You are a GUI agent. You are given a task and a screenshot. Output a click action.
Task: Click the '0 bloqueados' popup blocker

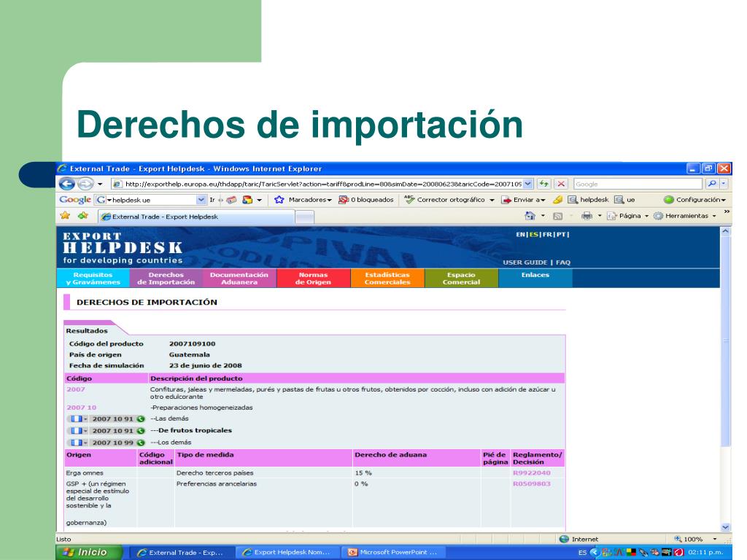pyautogui.click(x=366, y=200)
